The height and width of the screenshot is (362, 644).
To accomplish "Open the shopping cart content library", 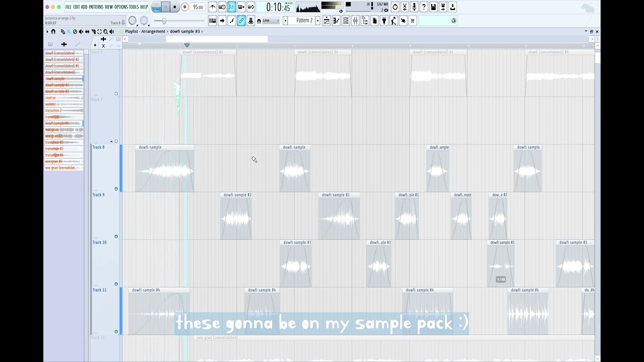I will 413,21.
